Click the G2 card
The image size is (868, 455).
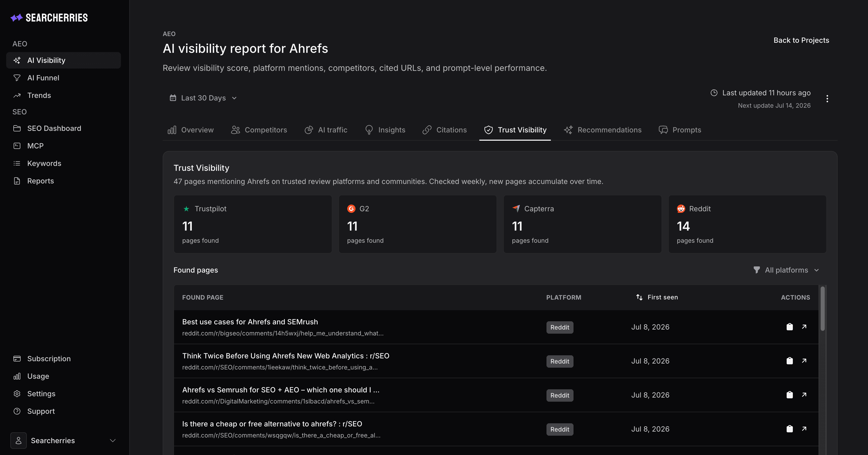[x=418, y=224]
